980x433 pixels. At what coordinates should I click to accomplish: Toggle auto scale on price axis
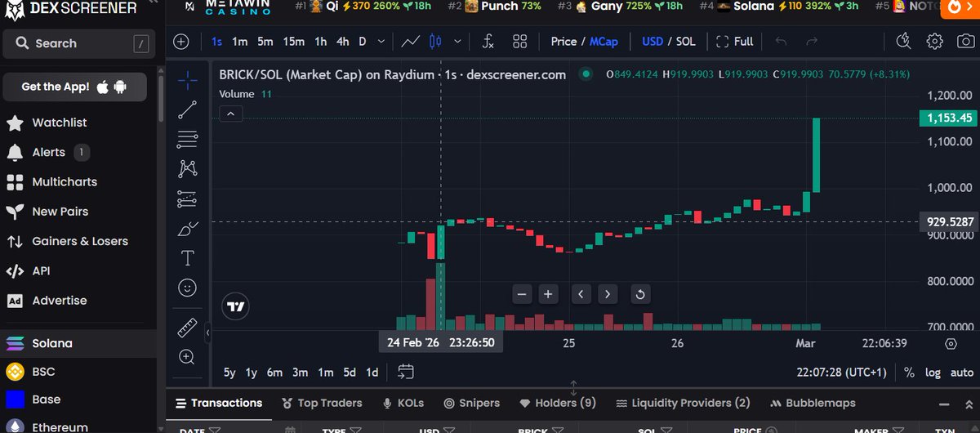click(962, 373)
